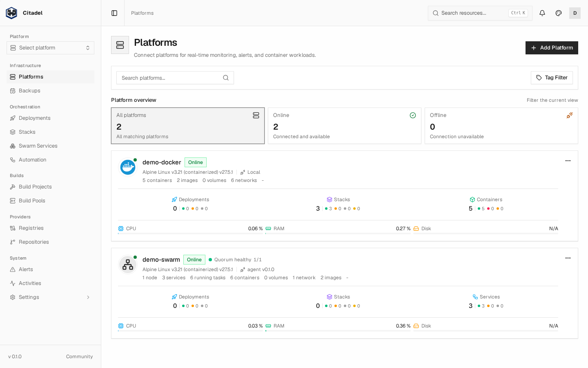Filter by Offline platforms card
Screen dimensions: 588x368
pyautogui.click(x=501, y=126)
